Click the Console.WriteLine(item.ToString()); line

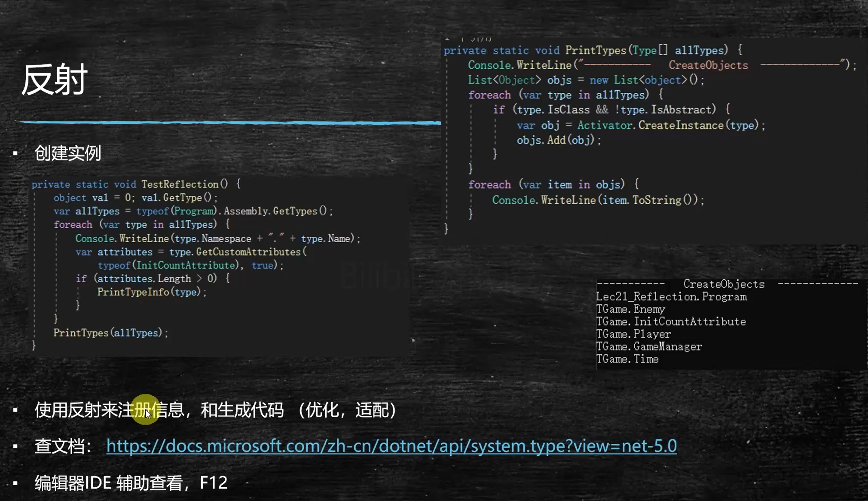(598, 200)
